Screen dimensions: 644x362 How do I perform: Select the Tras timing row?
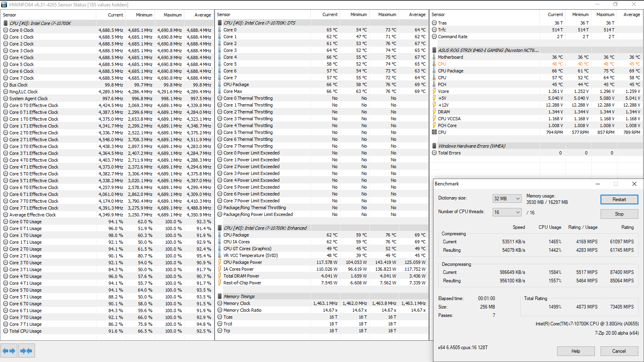(537, 23)
